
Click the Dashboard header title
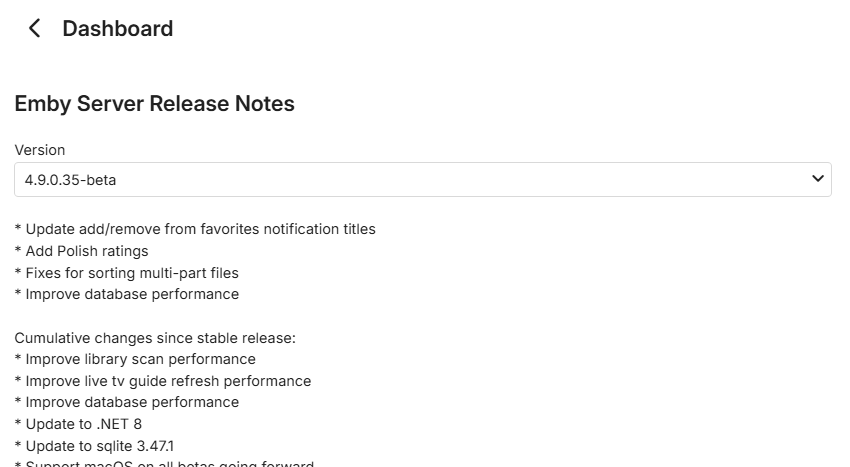point(117,29)
